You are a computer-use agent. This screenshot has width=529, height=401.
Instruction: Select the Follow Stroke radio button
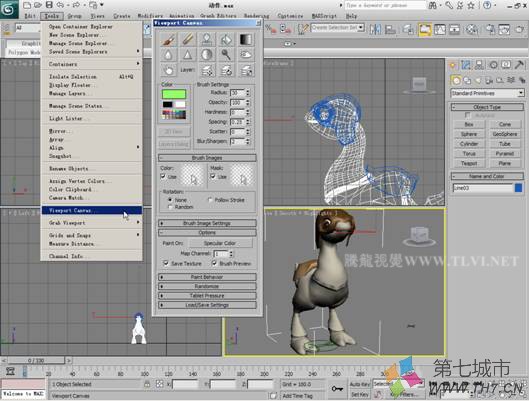pos(210,200)
